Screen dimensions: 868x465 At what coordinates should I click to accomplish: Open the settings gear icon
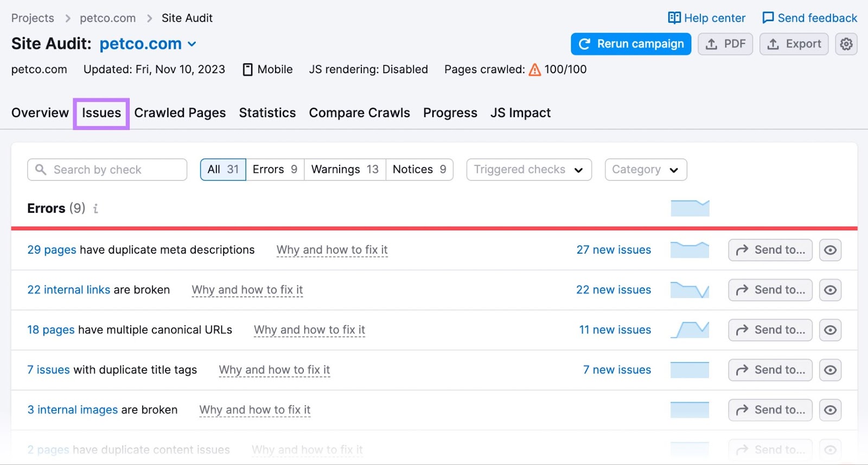(x=846, y=44)
